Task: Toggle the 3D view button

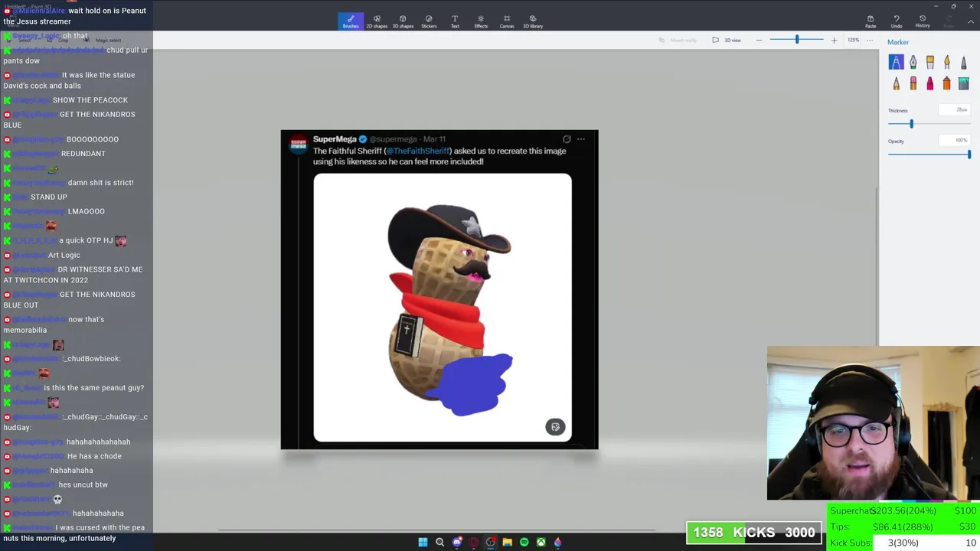Action: 727,40
